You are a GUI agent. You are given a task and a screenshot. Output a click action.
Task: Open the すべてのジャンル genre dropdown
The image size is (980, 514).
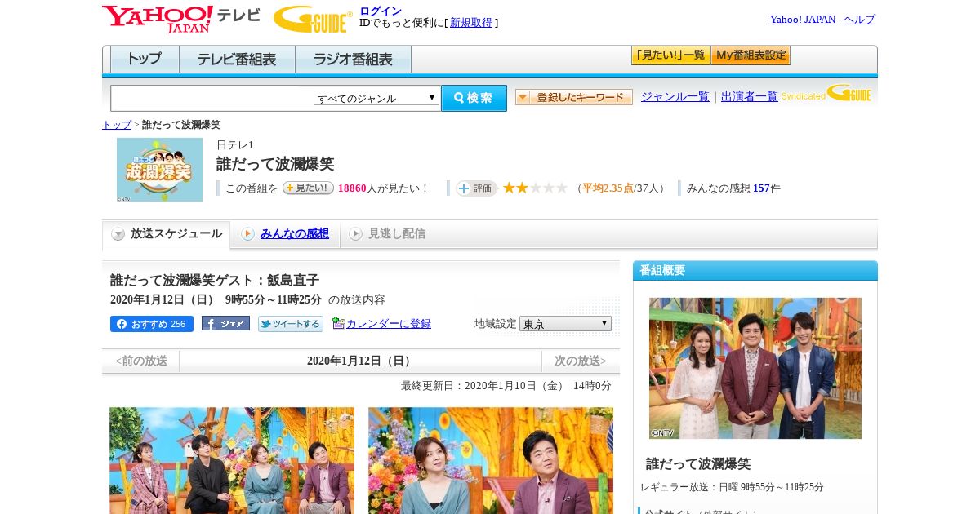pos(376,98)
